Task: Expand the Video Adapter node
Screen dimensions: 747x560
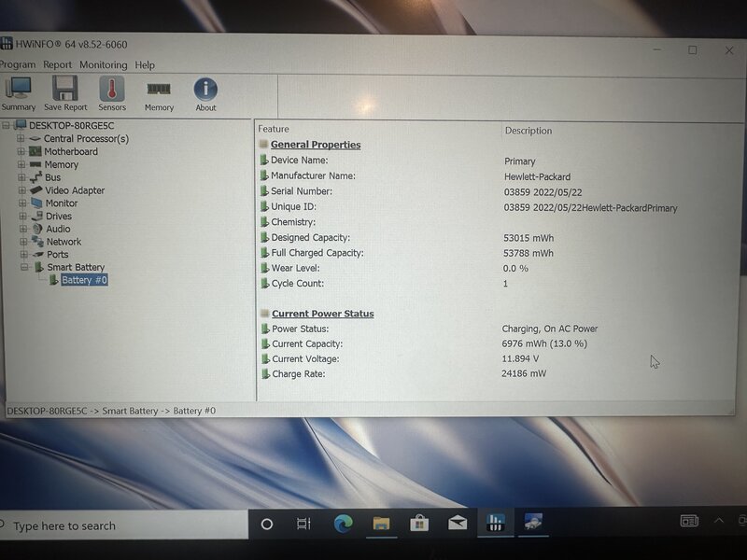Action: click(21, 190)
